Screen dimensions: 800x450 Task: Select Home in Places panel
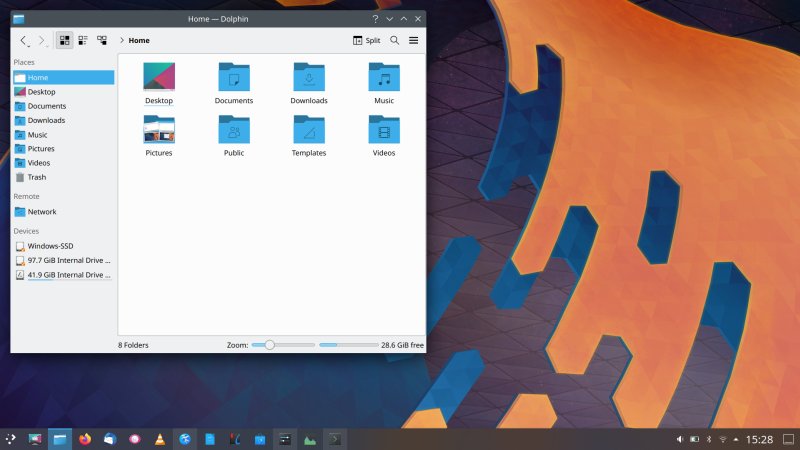(x=63, y=78)
